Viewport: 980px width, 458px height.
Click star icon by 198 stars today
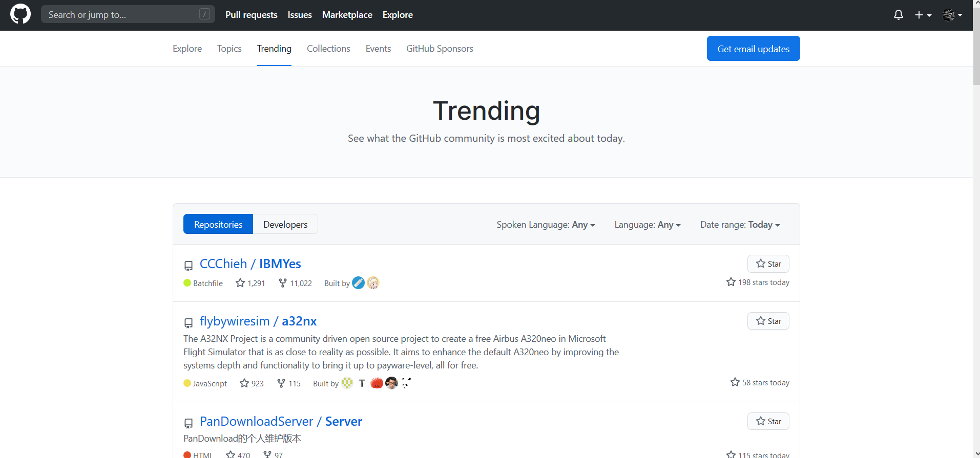tap(731, 282)
